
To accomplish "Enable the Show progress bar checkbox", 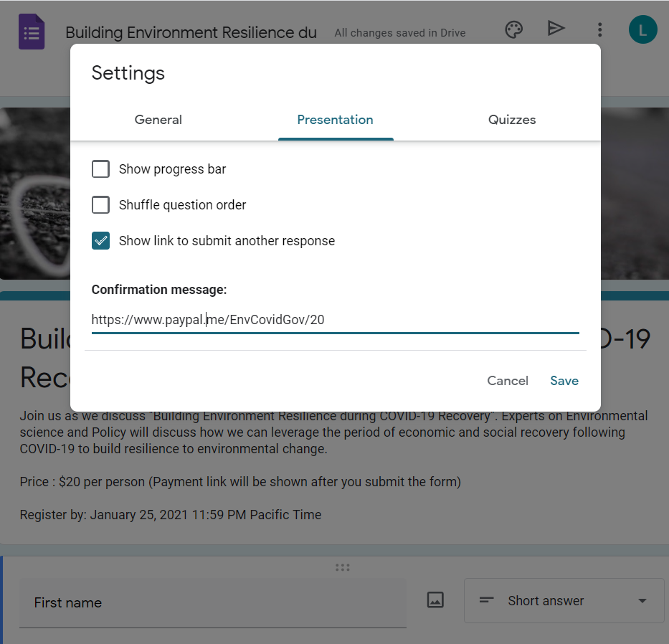I will pyautogui.click(x=101, y=169).
